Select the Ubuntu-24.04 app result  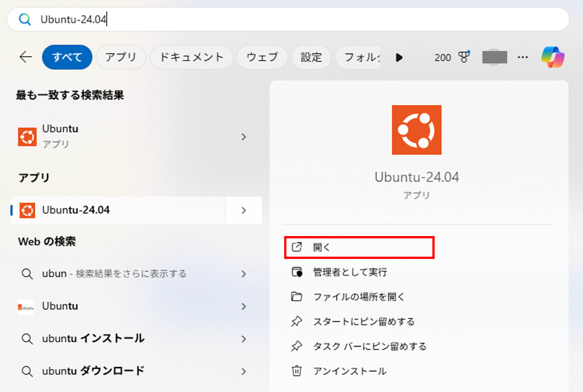[118, 210]
